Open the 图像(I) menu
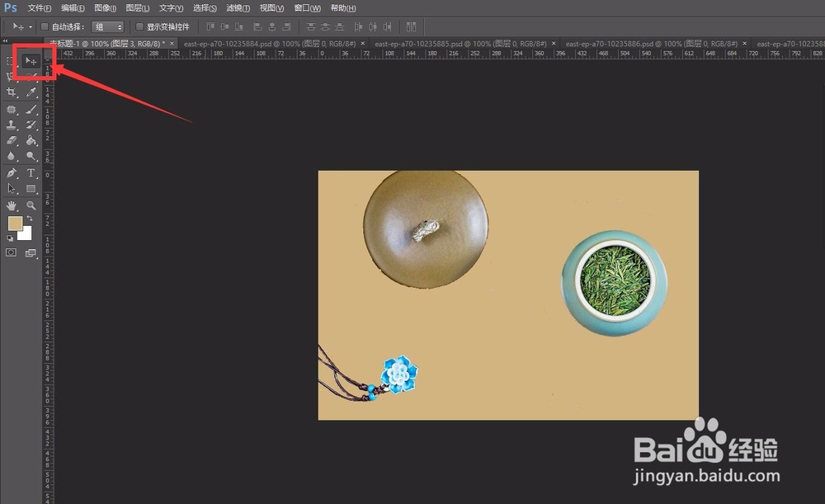Viewport: 825px width, 504px height. point(106,8)
